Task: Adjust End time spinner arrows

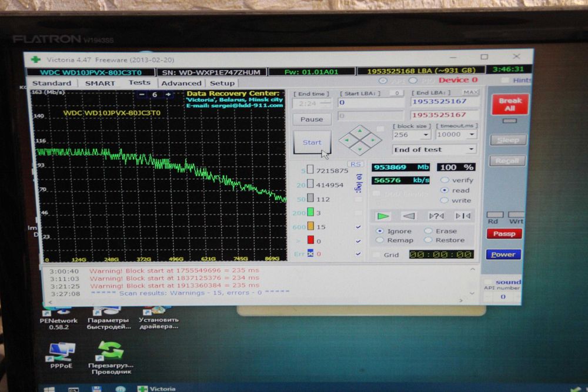Action: 326,103
